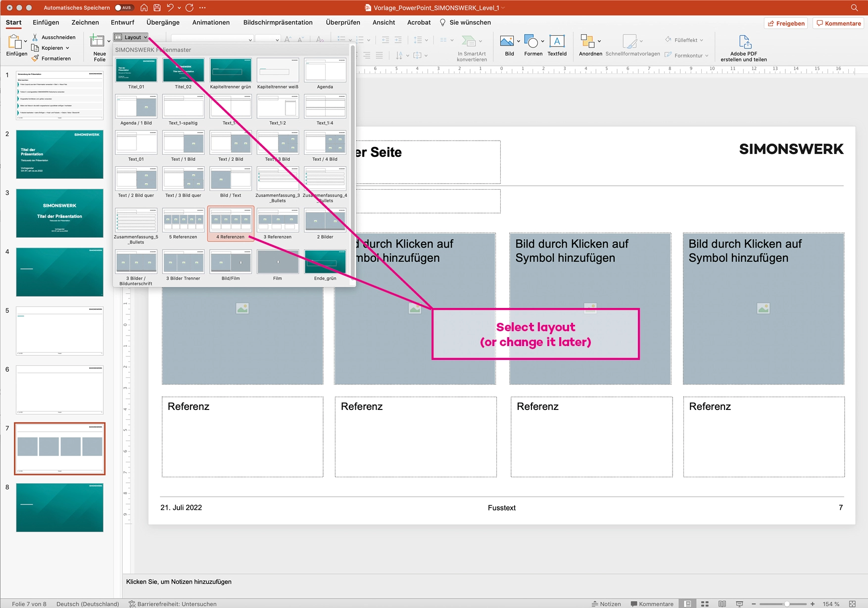Expand the Kopieren dropdown arrow
This screenshot has height=608, width=868.
[67, 48]
